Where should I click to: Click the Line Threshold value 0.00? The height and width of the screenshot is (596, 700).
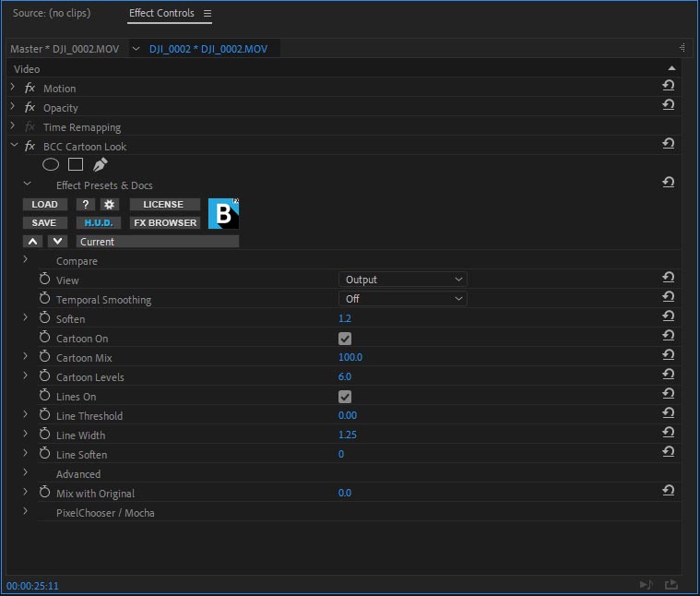click(348, 415)
